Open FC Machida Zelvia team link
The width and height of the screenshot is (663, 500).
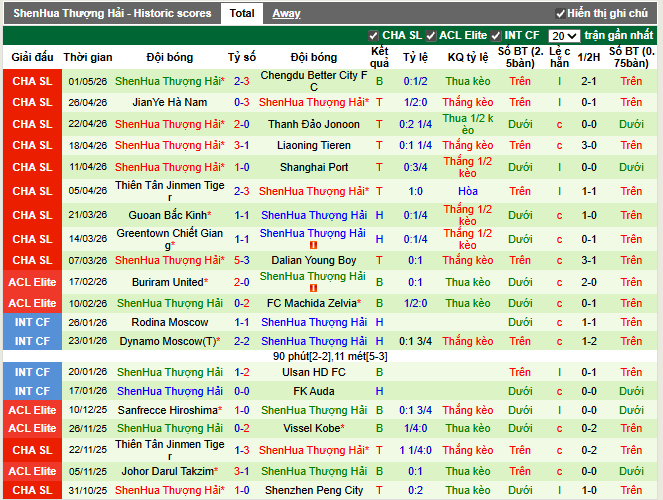pos(314,303)
